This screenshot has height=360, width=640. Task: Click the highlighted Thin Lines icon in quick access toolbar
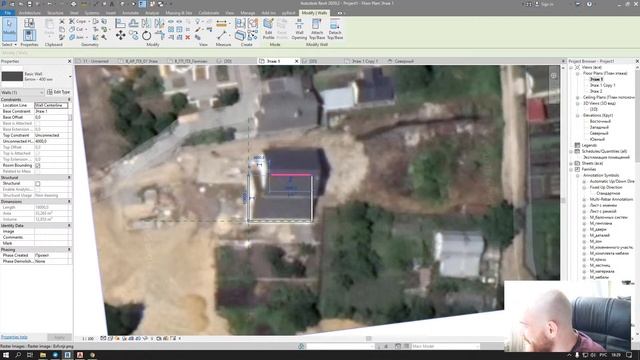click(x=142, y=4)
